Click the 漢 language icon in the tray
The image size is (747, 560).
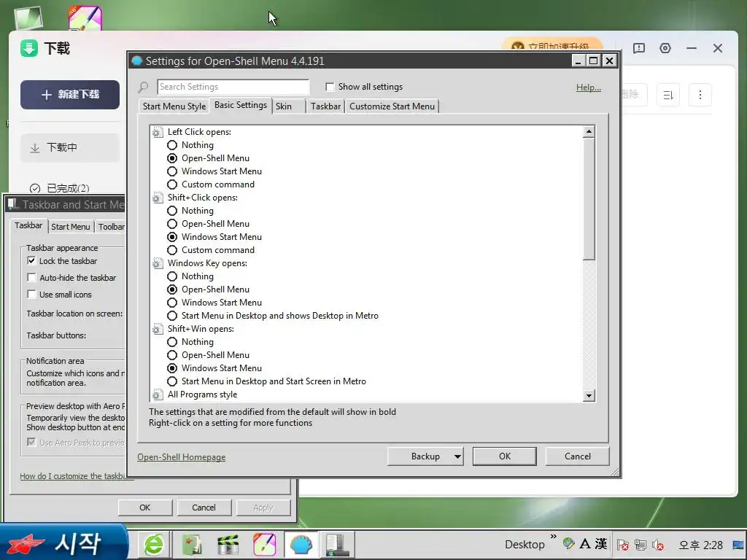601,543
